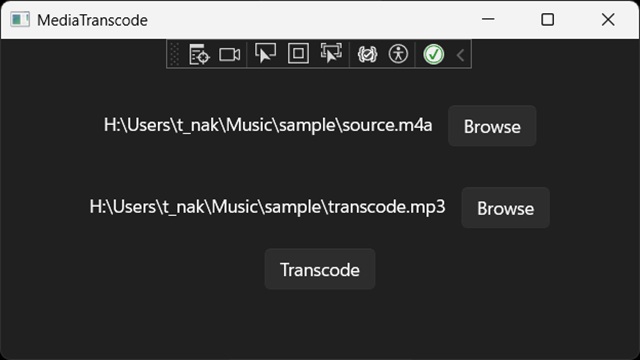Open the Live Visual Tree icon
The image size is (640, 360).
pyautogui.click(x=199, y=54)
